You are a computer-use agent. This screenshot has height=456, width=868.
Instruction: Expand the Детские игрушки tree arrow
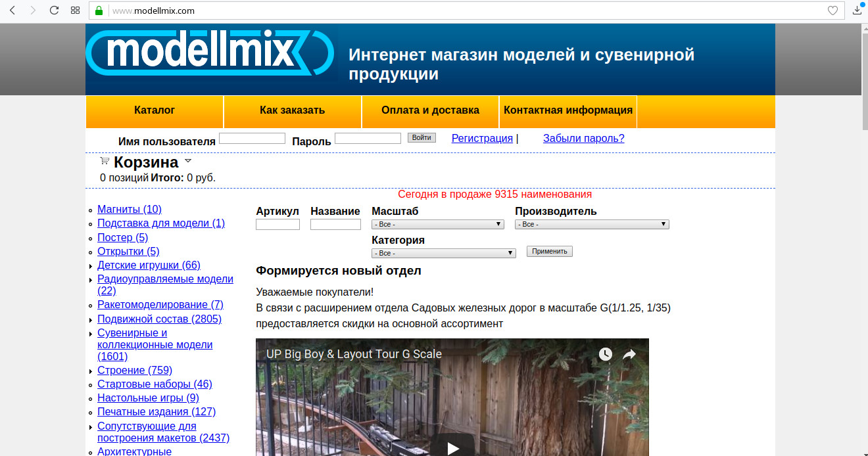tap(91, 266)
